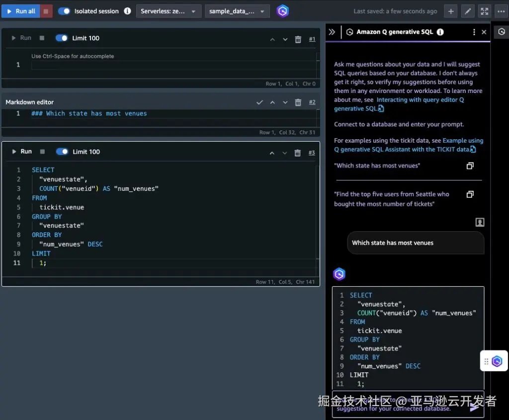Click the pencil edit icon in toolbar
Screen dimensions: 509x420
pyautogui.click(x=468, y=11)
